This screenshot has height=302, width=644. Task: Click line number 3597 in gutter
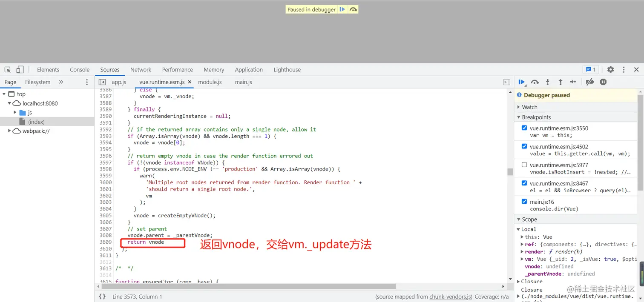[x=106, y=162]
